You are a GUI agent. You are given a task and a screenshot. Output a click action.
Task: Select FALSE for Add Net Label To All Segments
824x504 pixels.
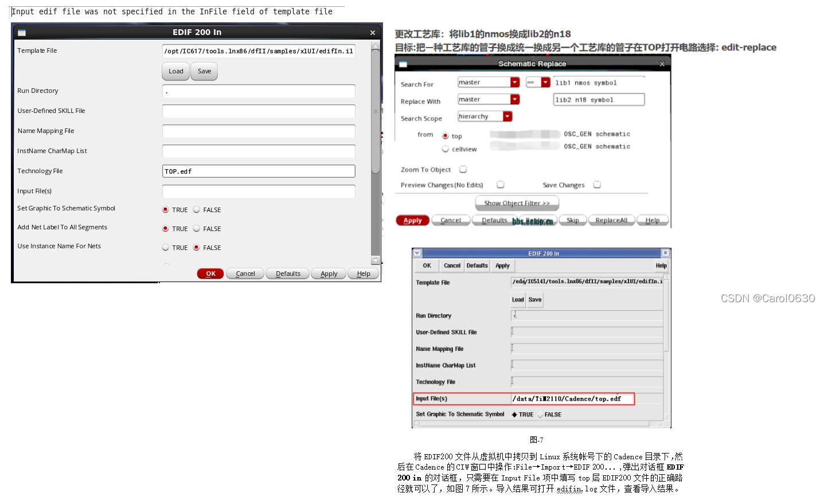click(197, 229)
